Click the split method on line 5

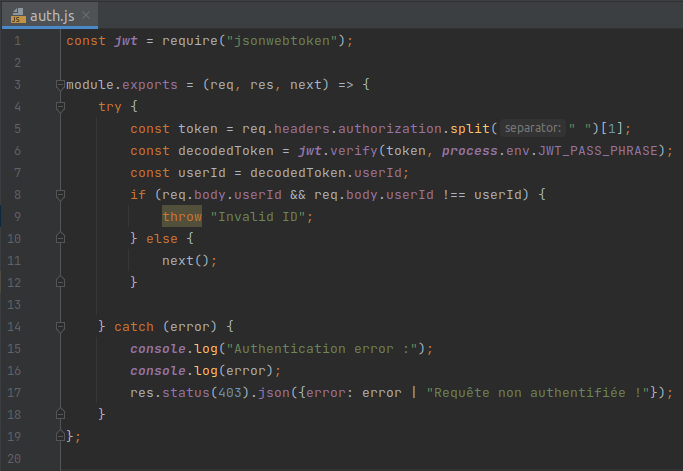pyautogui.click(x=470, y=129)
